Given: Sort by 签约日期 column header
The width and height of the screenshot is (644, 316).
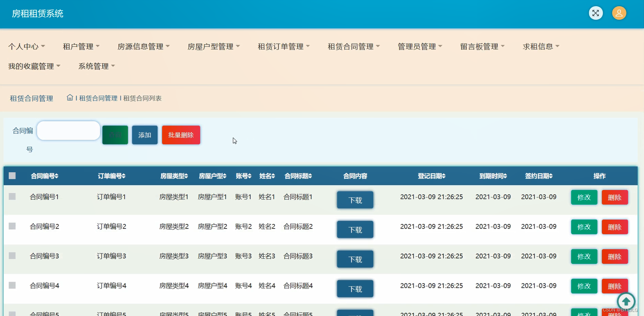Looking at the screenshot, I should click(539, 176).
